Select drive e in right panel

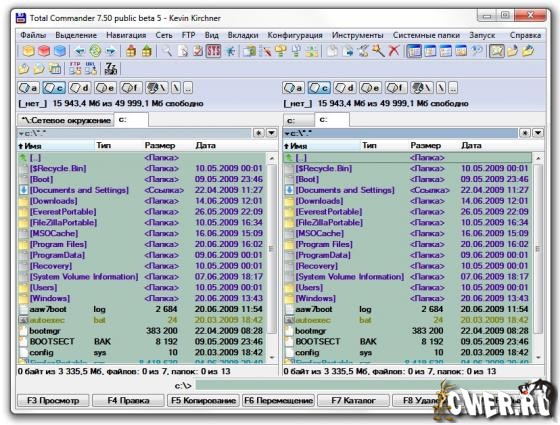[x=371, y=88]
